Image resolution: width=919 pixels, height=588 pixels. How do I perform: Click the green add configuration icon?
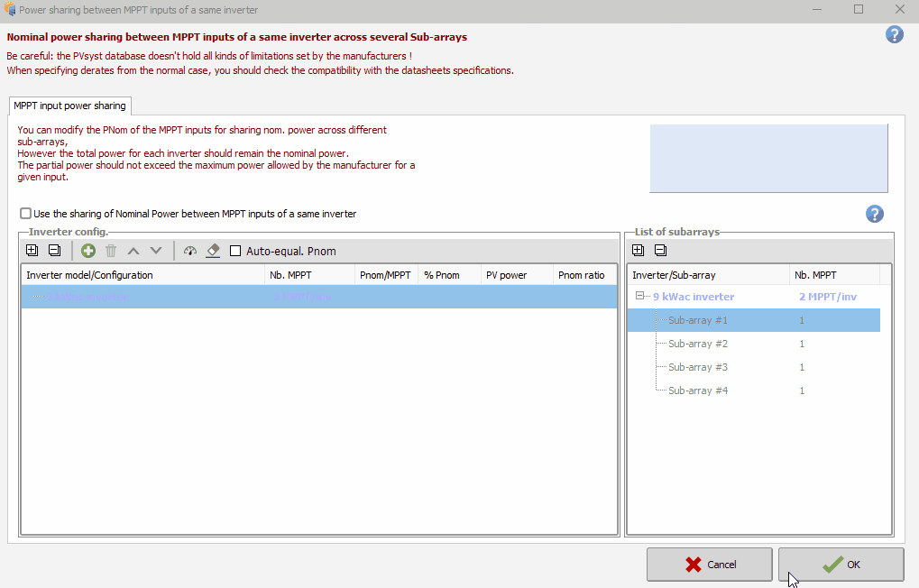click(x=88, y=251)
